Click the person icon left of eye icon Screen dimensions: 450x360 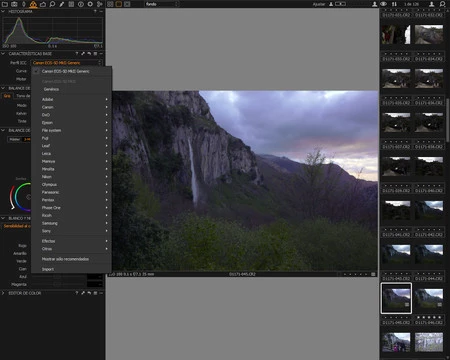click(375, 4)
